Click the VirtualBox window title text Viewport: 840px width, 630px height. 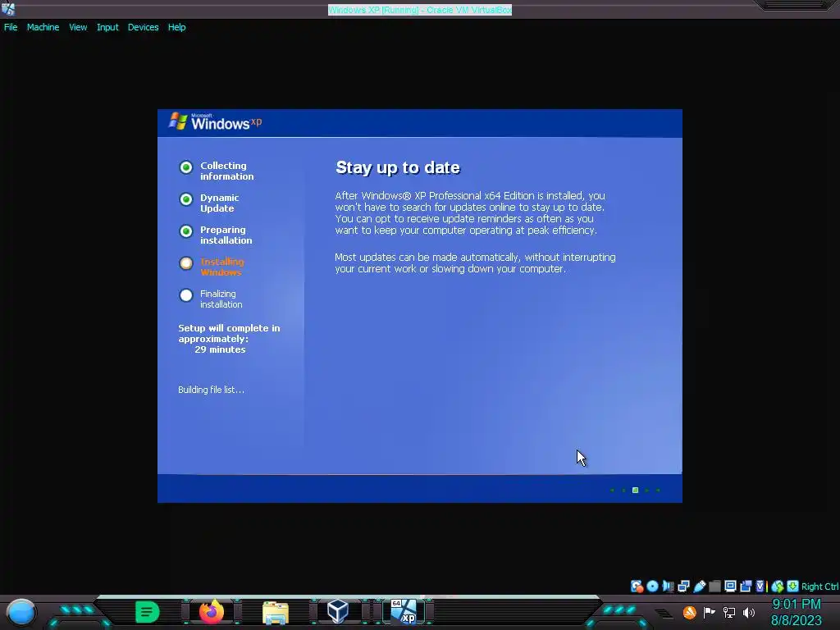420,10
